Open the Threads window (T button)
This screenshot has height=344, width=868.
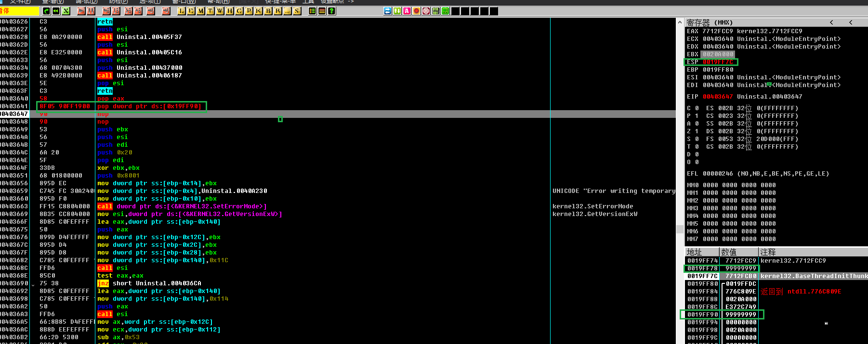210,11
